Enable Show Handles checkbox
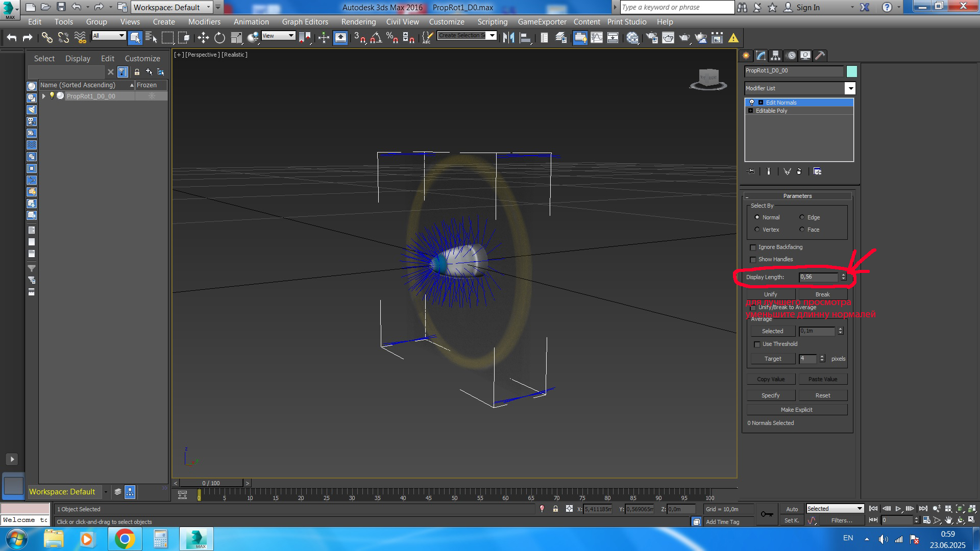This screenshot has width=980, height=551. pos(753,260)
